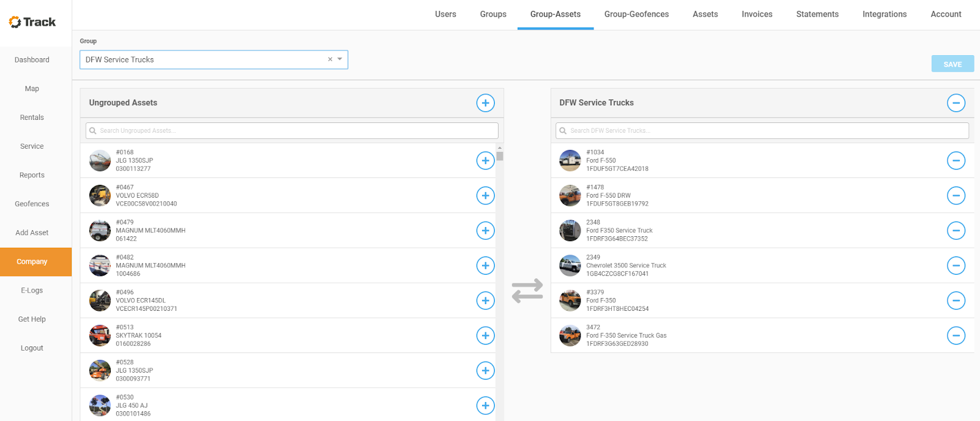Screen dimensions: 980x421
Task: Click thumbnail of truck 3472
Action: pyautogui.click(x=570, y=335)
